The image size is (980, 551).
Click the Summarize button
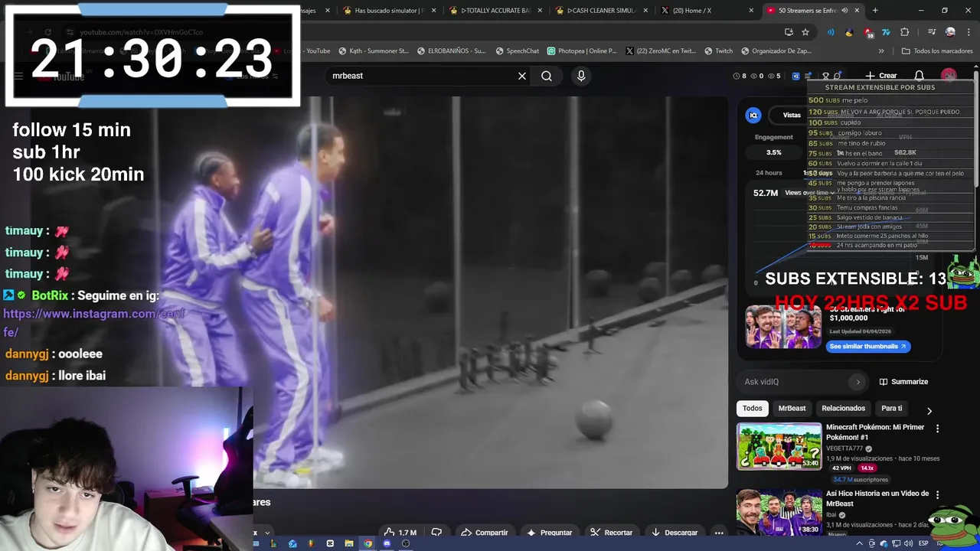point(903,382)
